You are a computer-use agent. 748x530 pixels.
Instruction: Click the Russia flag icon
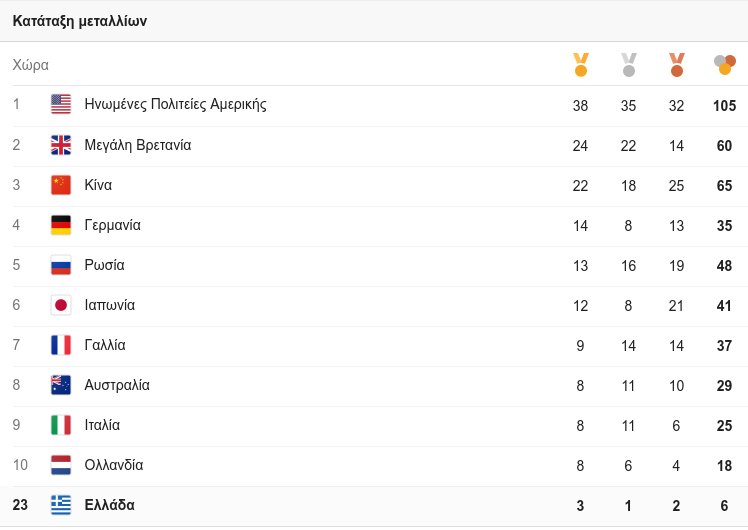click(61, 265)
